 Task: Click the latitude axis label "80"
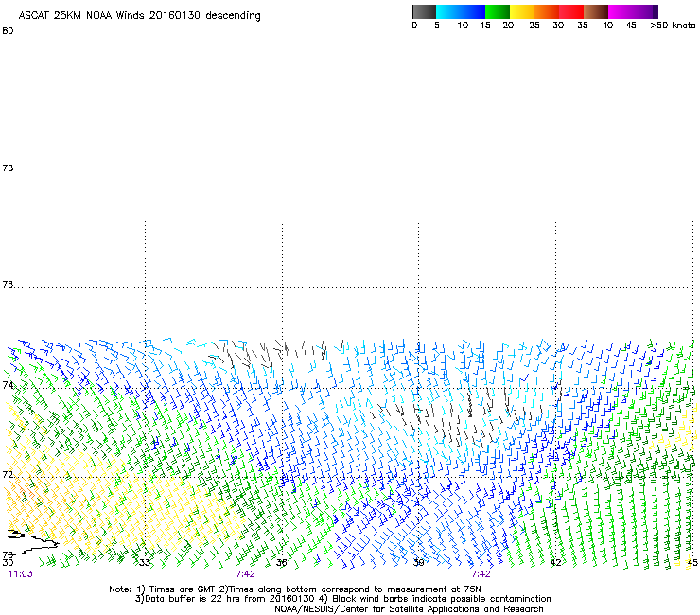pyautogui.click(x=8, y=31)
